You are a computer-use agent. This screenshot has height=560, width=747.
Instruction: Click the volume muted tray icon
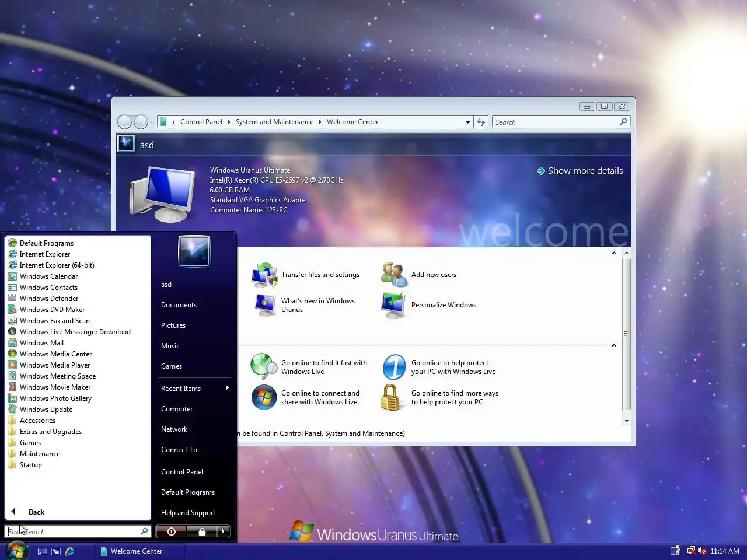[702, 551]
